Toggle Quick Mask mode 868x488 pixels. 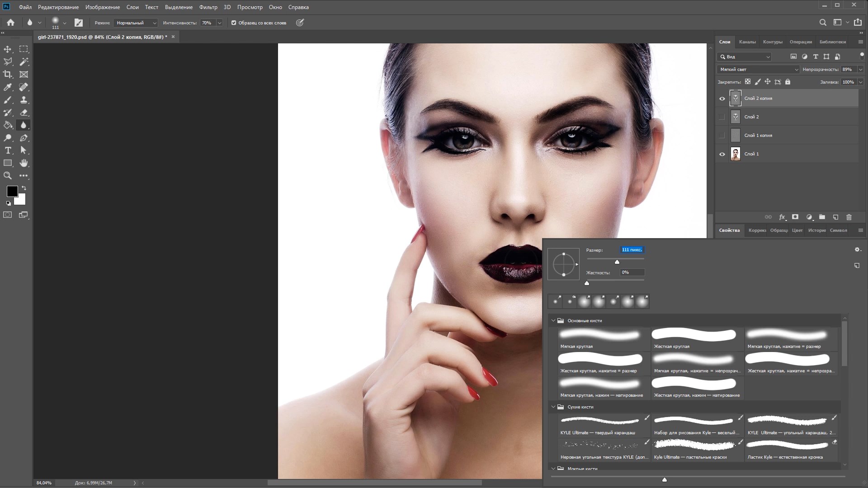(8, 215)
